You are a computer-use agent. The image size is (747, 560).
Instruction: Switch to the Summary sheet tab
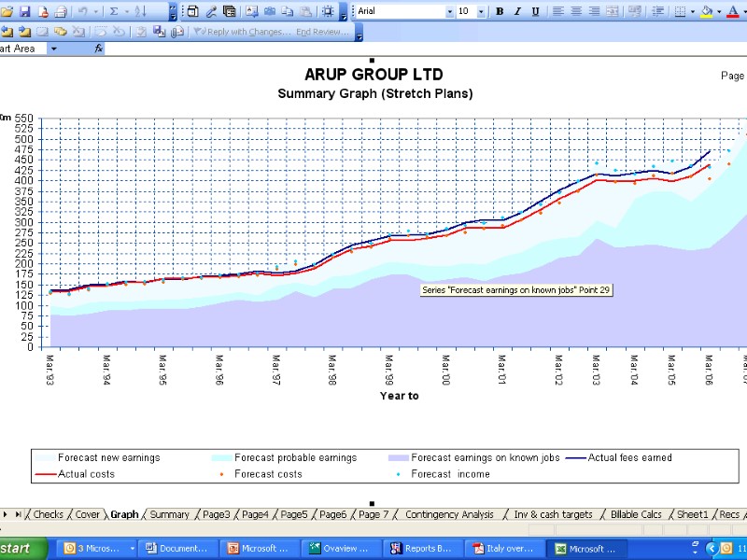pyautogui.click(x=170, y=514)
